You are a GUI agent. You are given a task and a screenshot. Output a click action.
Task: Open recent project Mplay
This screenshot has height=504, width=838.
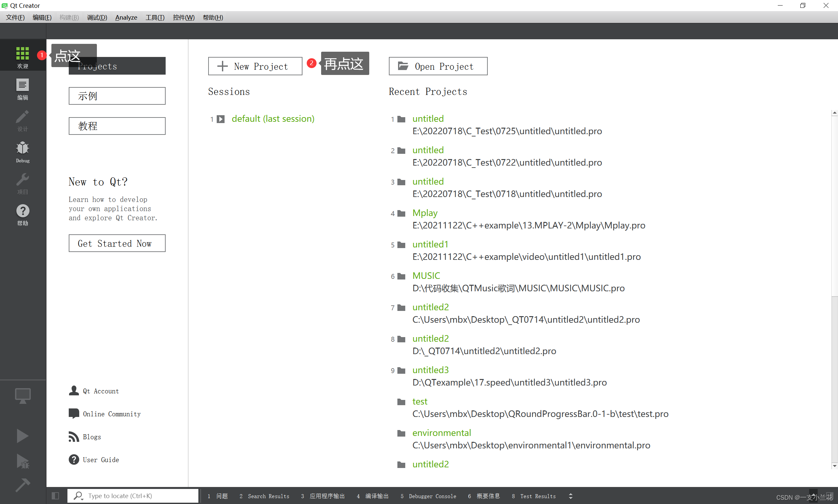point(425,213)
